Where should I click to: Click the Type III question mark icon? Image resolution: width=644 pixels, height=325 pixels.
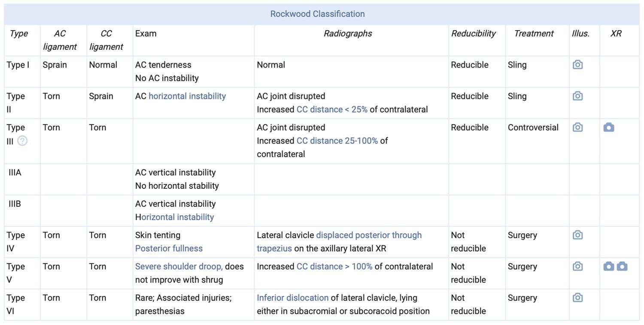click(x=22, y=141)
